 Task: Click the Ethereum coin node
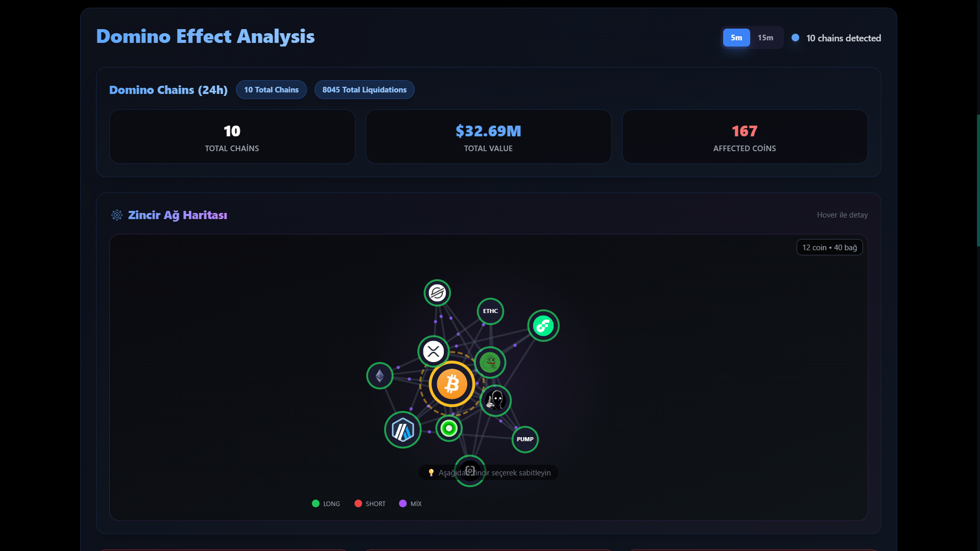click(379, 376)
